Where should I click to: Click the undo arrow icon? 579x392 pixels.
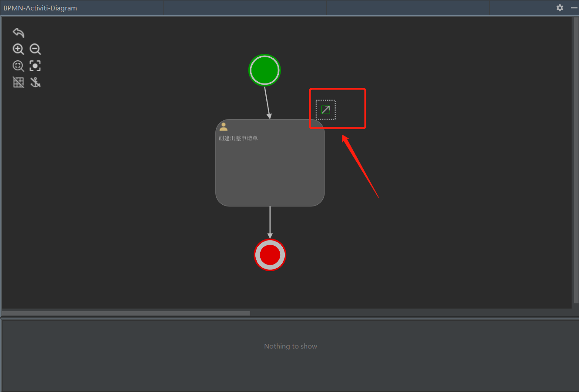pyautogui.click(x=18, y=33)
